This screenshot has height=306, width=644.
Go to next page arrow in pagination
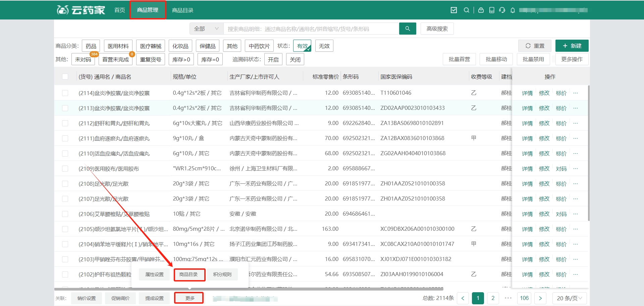(x=540, y=298)
